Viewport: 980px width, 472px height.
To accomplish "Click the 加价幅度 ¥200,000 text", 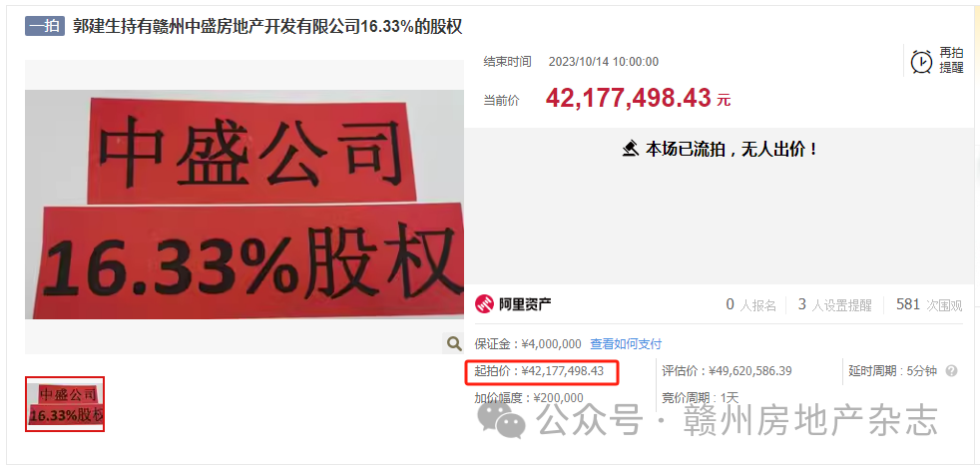I will [x=529, y=398].
